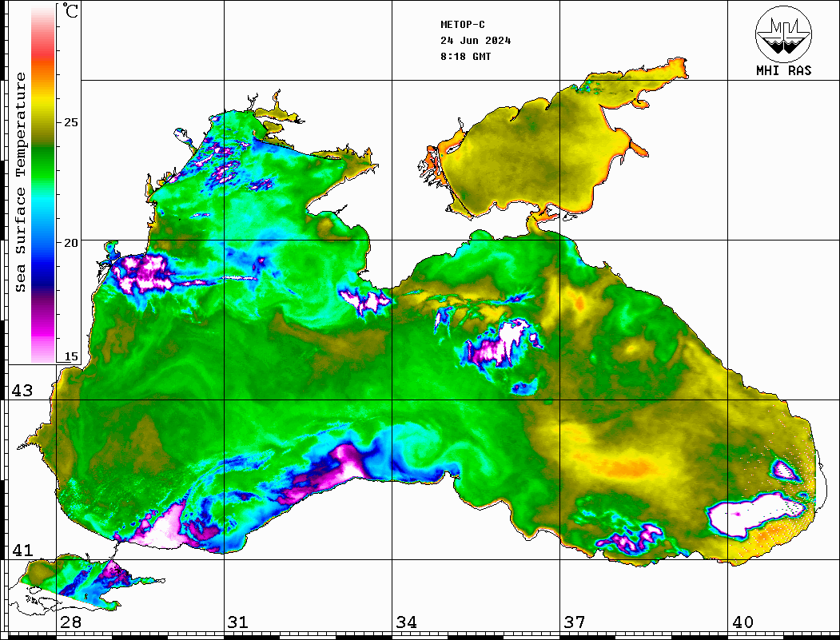Click the longitude label '40'
840x640 pixels.
point(742,622)
